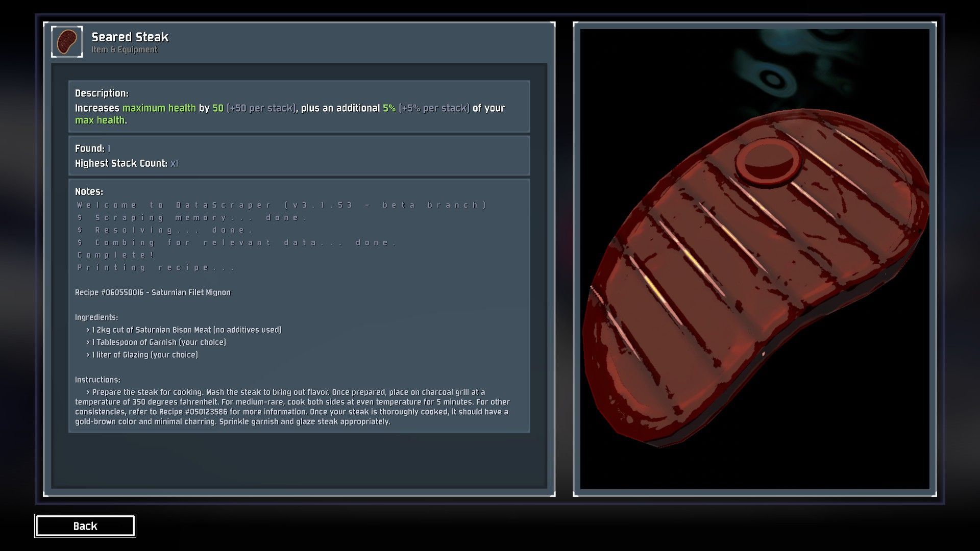Screen dimensions: 980x551
Task: Click the Printing recipe log line
Action: (x=156, y=267)
